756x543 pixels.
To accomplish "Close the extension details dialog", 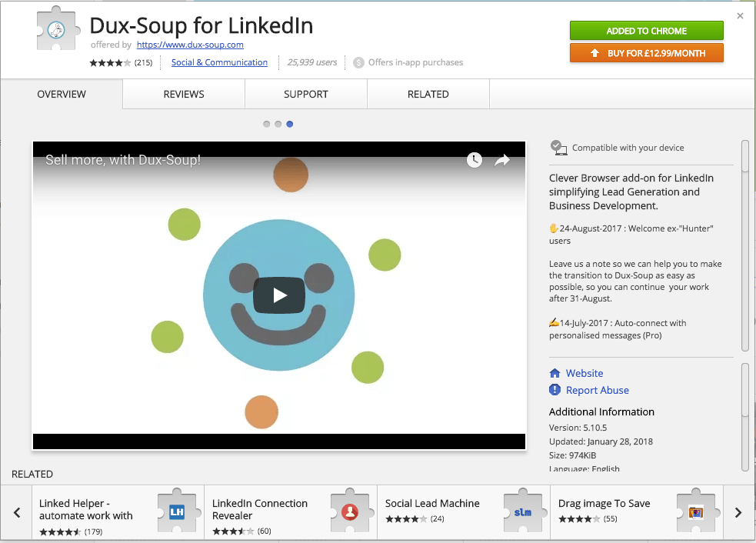I will [x=740, y=16].
